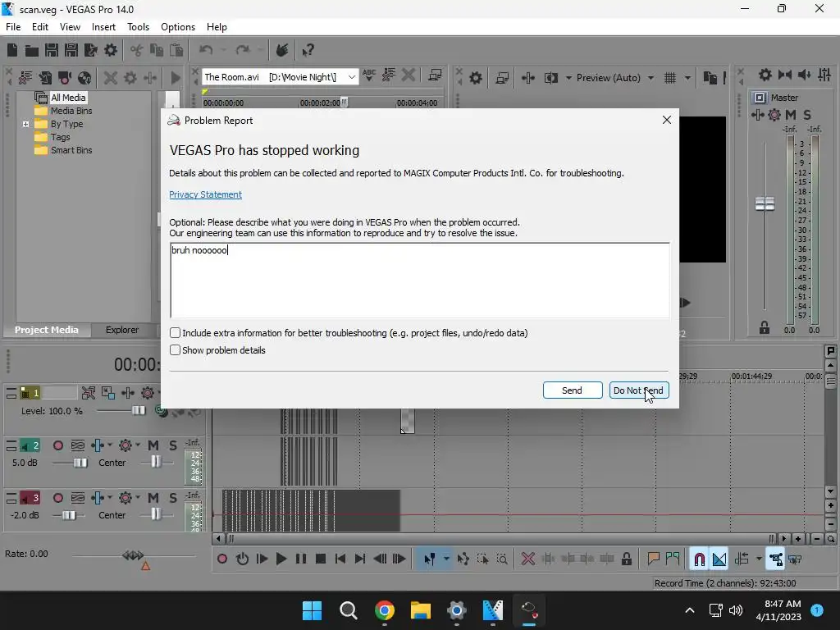This screenshot has width=840, height=630.
Task: Switch to the Project Media tab
Action: pos(47,330)
